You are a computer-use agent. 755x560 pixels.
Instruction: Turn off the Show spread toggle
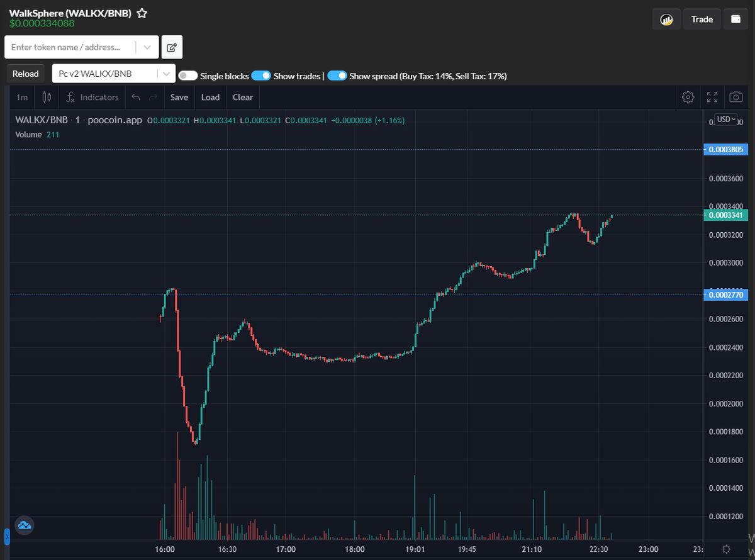337,76
